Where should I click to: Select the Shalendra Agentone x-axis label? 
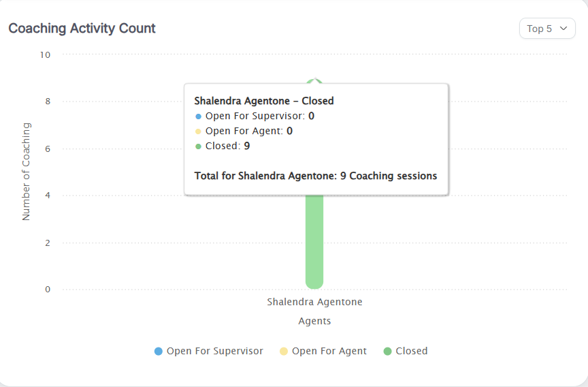coord(314,302)
